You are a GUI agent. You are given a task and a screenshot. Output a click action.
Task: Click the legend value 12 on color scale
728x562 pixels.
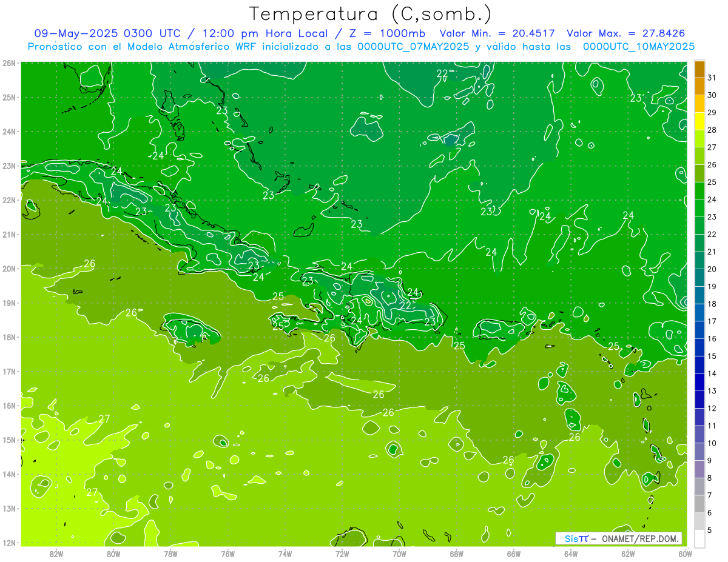click(712, 409)
